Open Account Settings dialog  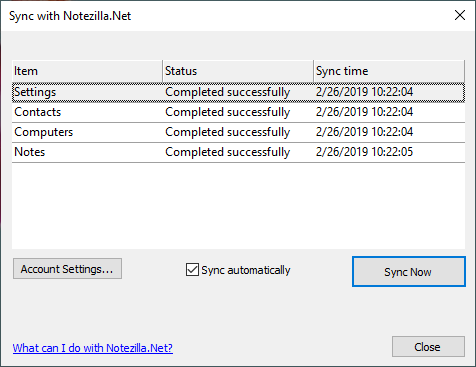67,269
